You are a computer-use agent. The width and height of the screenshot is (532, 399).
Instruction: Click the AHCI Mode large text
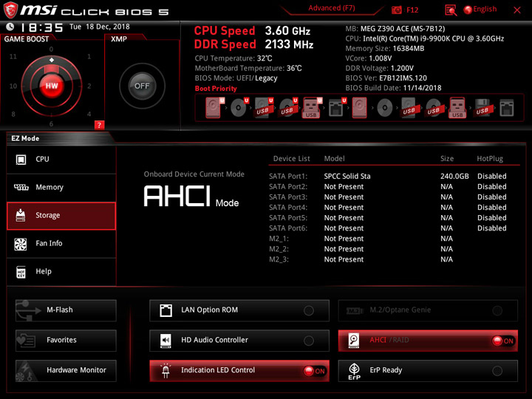pyautogui.click(x=191, y=197)
